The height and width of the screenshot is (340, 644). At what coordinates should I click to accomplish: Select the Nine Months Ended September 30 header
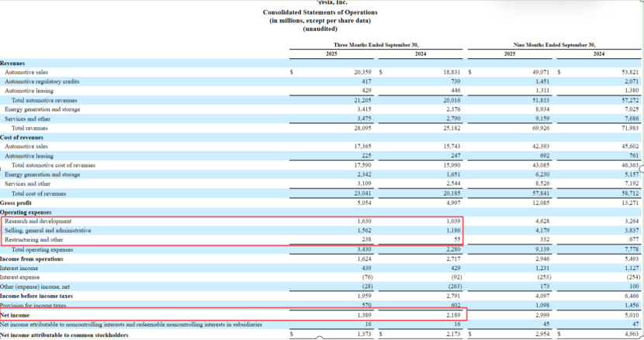click(x=554, y=45)
